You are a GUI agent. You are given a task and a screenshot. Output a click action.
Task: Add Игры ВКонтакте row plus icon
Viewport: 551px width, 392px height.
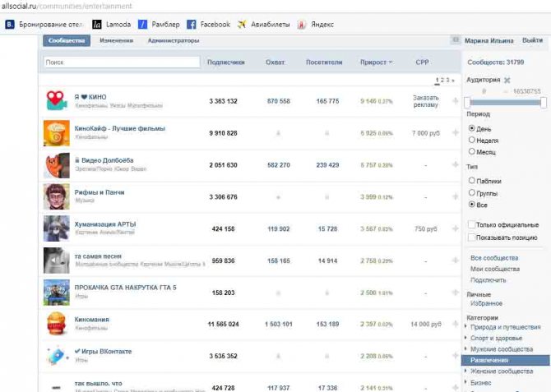point(455,356)
